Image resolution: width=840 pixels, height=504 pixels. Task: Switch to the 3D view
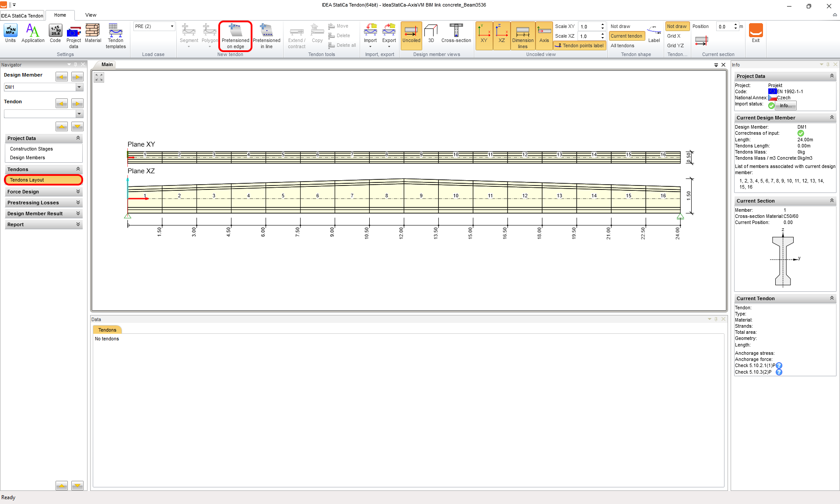(431, 33)
